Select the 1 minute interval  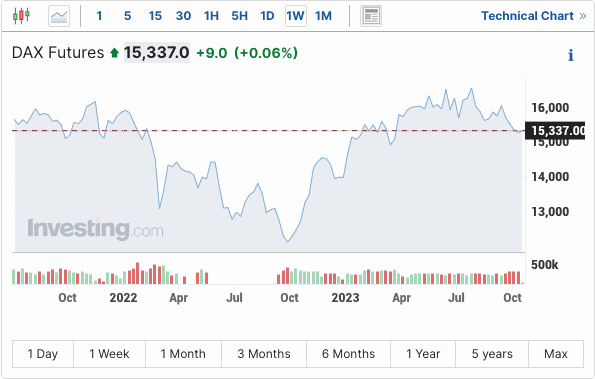pyautogui.click(x=99, y=16)
